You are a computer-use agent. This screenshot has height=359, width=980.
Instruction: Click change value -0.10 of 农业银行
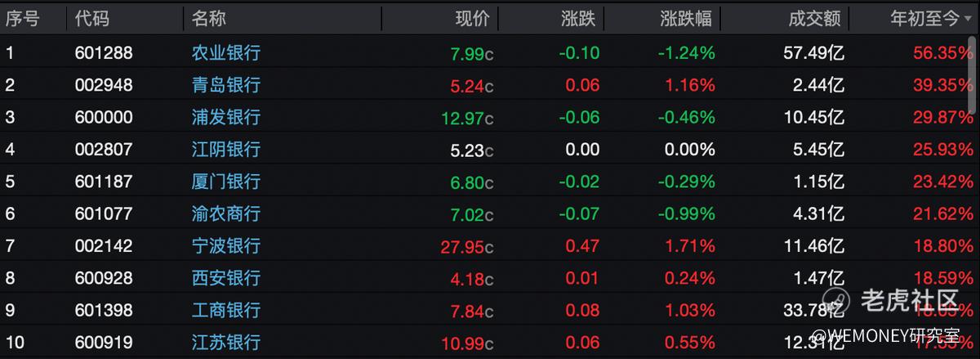point(579,53)
